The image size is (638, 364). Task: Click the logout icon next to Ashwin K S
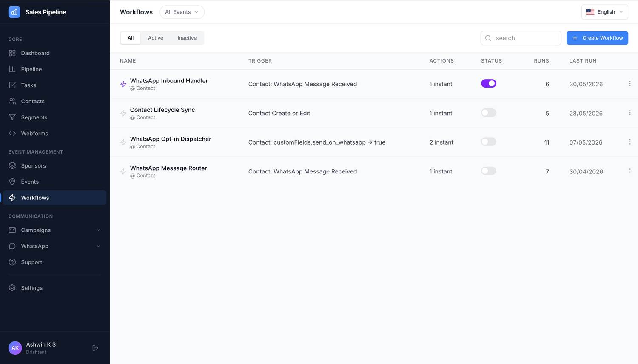click(95, 348)
